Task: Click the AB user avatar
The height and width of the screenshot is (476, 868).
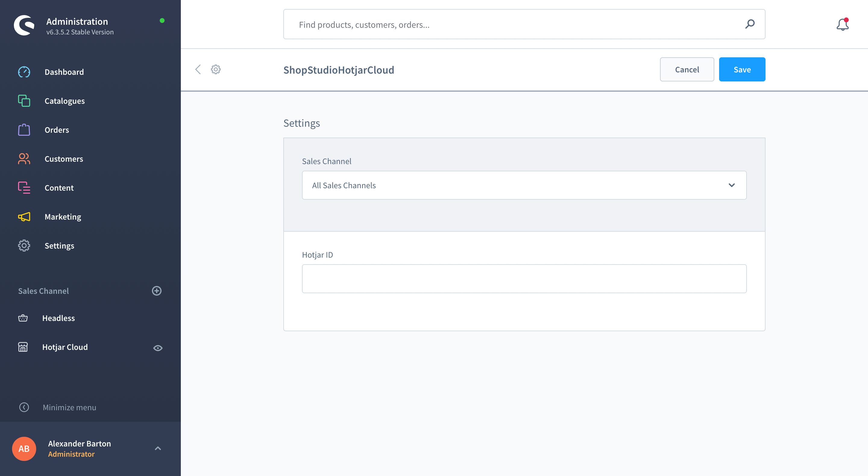Action: 24,449
